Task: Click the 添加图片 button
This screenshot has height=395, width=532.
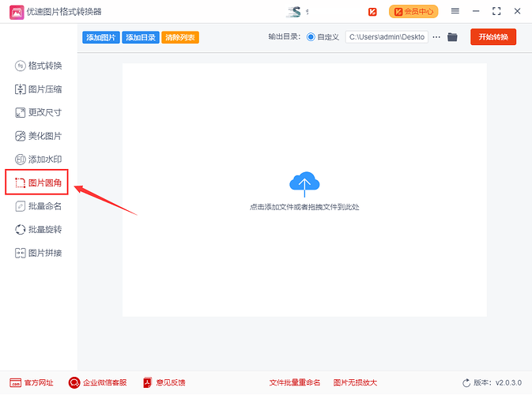Action: point(100,37)
